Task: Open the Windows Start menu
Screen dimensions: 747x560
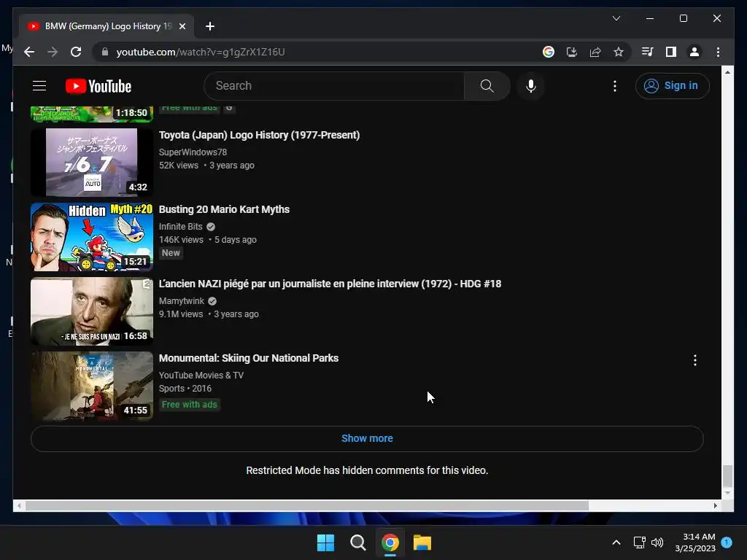Action: tap(326, 542)
